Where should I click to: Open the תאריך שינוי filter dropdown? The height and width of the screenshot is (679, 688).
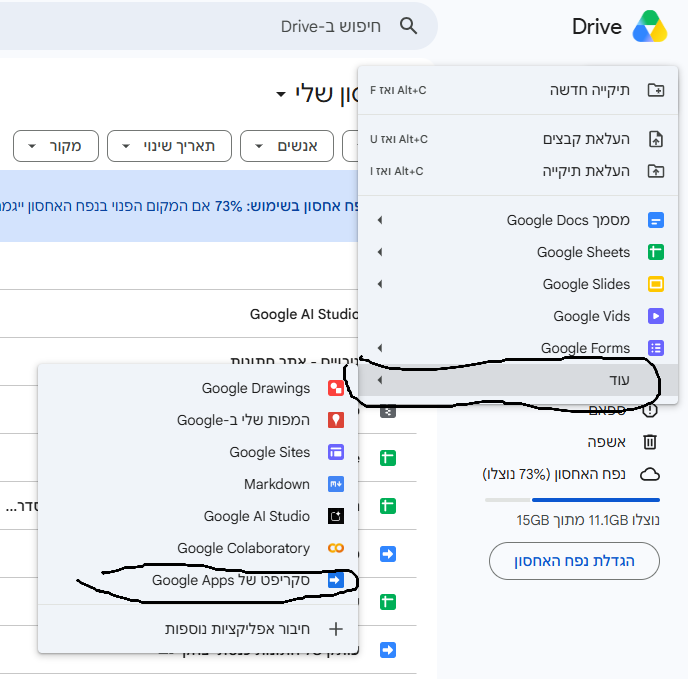pos(169,146)
